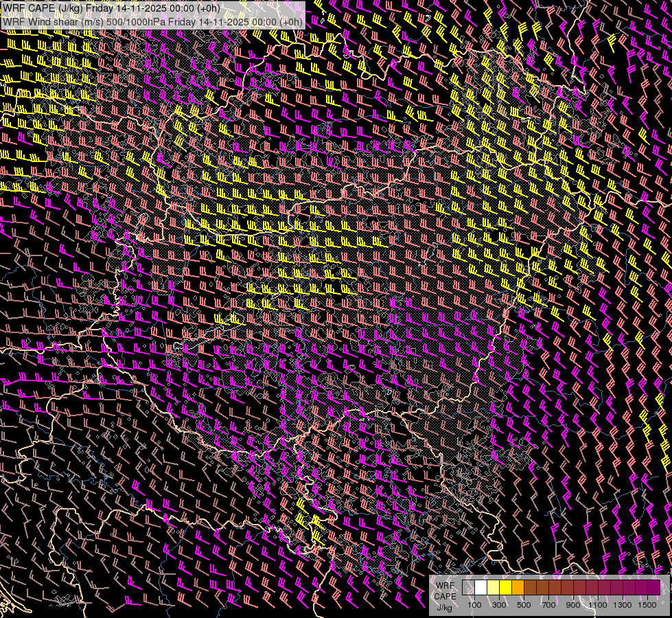Click the 700 legend scale label

click(x=548, y=605)
